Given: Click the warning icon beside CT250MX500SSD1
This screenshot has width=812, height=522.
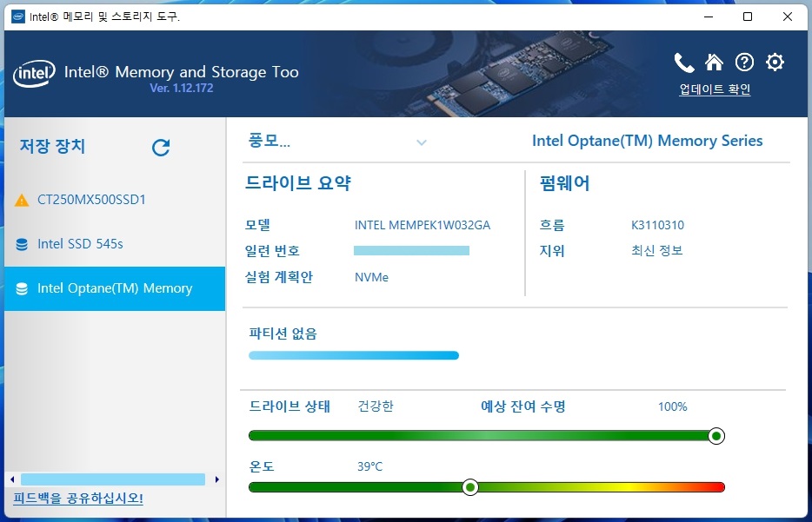Looking at the screenshot, I should (22, 200).
